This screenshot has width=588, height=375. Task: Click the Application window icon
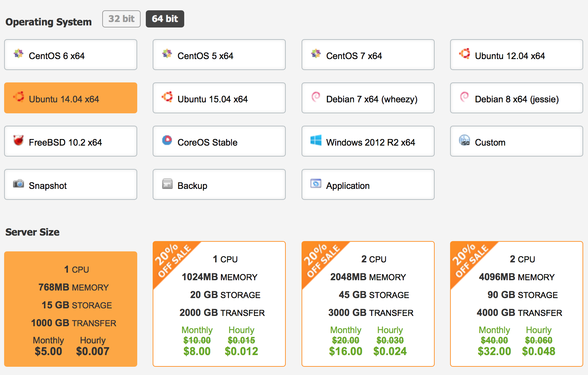pos(316,183)
